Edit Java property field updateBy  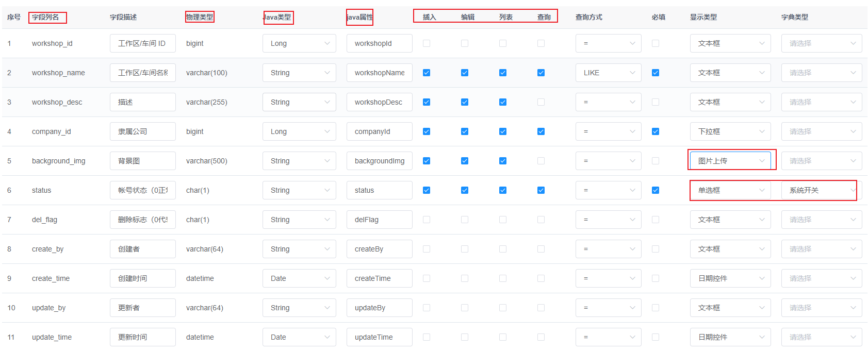pos(380,308)
